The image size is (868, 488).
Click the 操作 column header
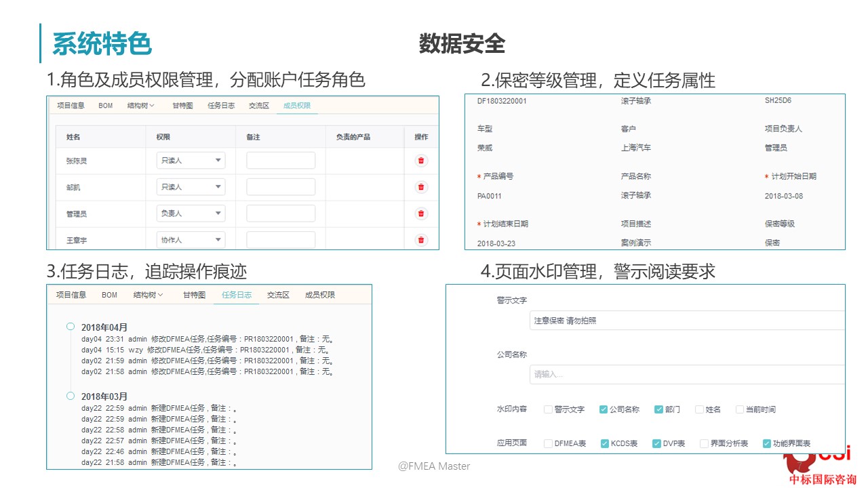point(421,137)
